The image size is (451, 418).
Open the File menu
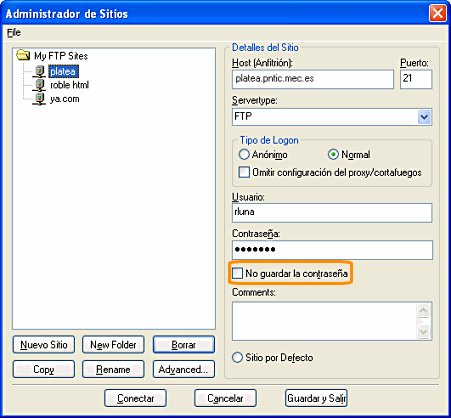click(14, 32)
